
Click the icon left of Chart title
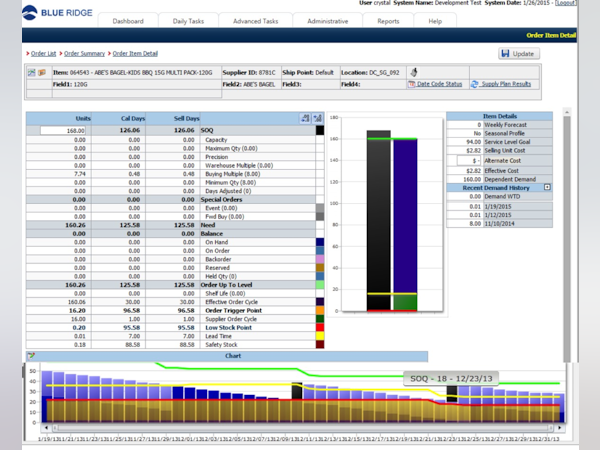(x=31, y=356)
